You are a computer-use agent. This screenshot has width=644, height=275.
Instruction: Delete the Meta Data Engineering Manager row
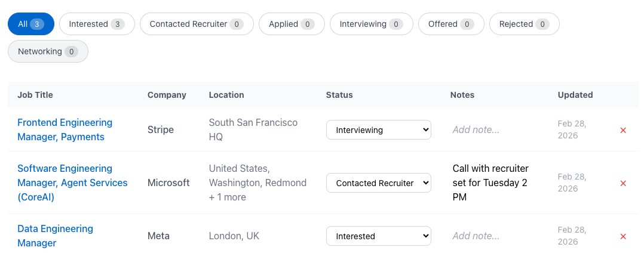(623, 236)
